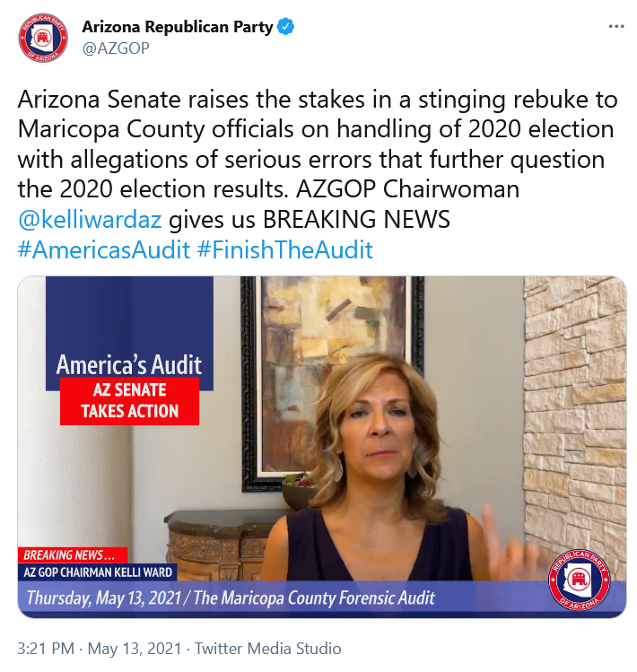Open the #FinishTheAudit hashtag
This screenshot has width=637, height=672.
[x=285, y=249]
